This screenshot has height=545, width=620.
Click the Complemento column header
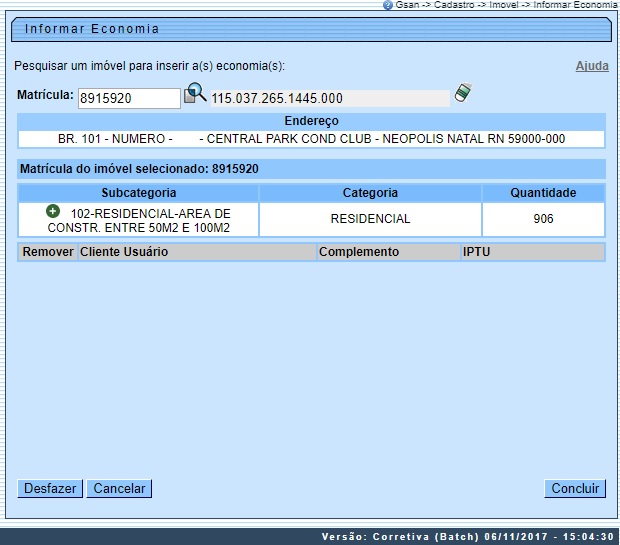[x=387, y=252]
